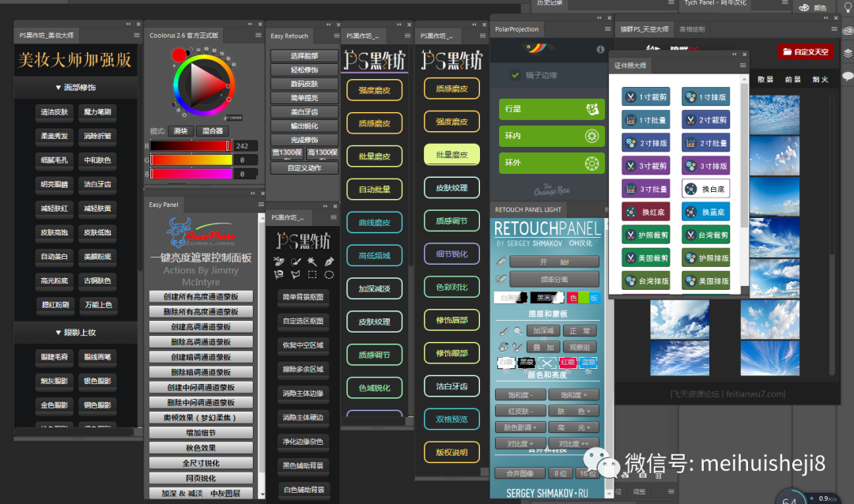The width and height of the screenshot is (854, 504).
Task: Open the 自定义天空 folder button
Action: 806,51
